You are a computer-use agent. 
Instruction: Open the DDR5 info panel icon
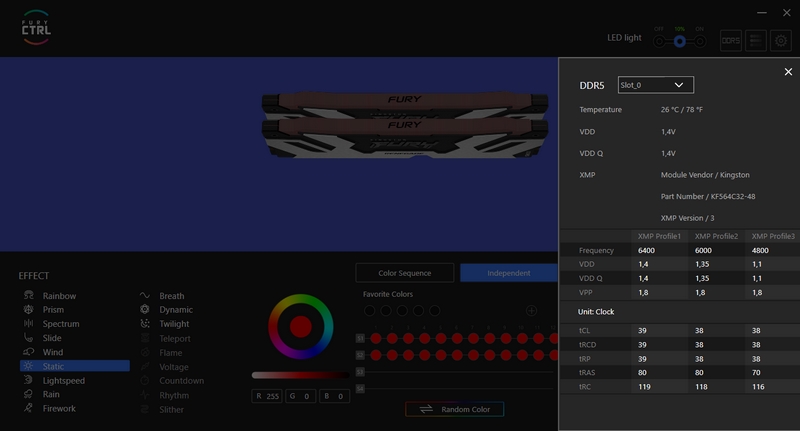coord(731,40)
